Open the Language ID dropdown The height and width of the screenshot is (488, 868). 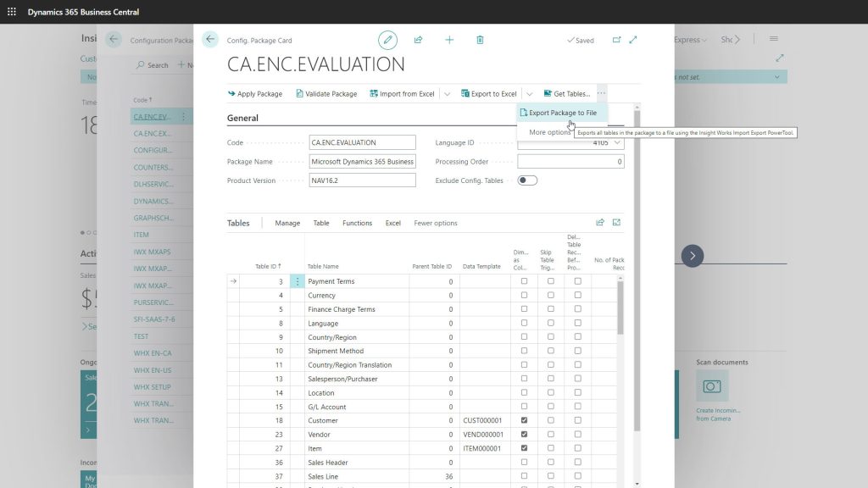click(619, 142)
